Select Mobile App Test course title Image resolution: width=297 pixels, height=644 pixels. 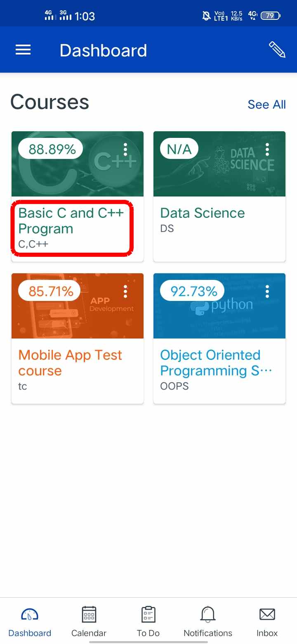click(70, 363)
